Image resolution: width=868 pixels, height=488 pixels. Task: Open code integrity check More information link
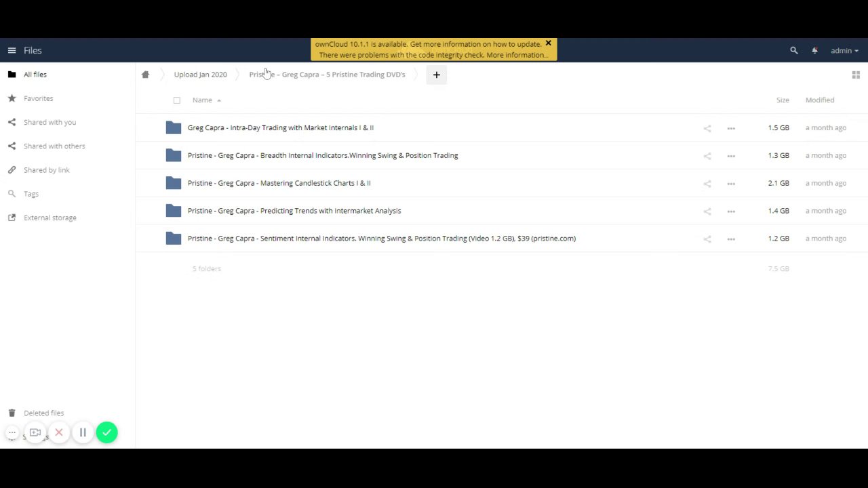click(517, 55)
